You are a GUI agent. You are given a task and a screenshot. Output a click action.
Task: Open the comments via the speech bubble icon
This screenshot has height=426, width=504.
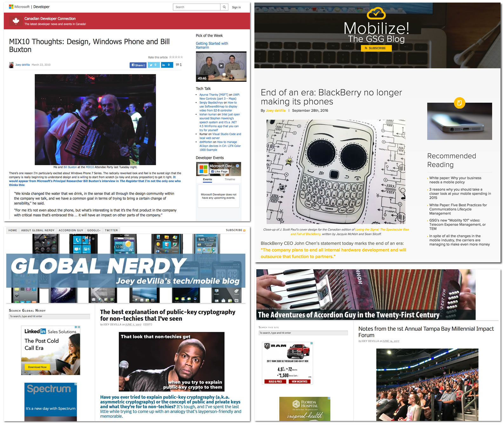[178, 65]
